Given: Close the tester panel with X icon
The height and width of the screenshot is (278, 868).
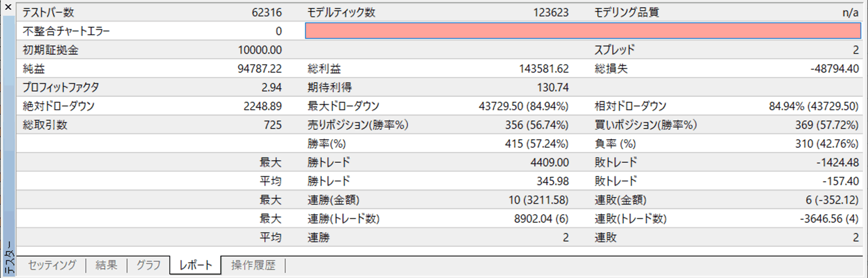Looking at the screenshot, I should pos(8,7).
